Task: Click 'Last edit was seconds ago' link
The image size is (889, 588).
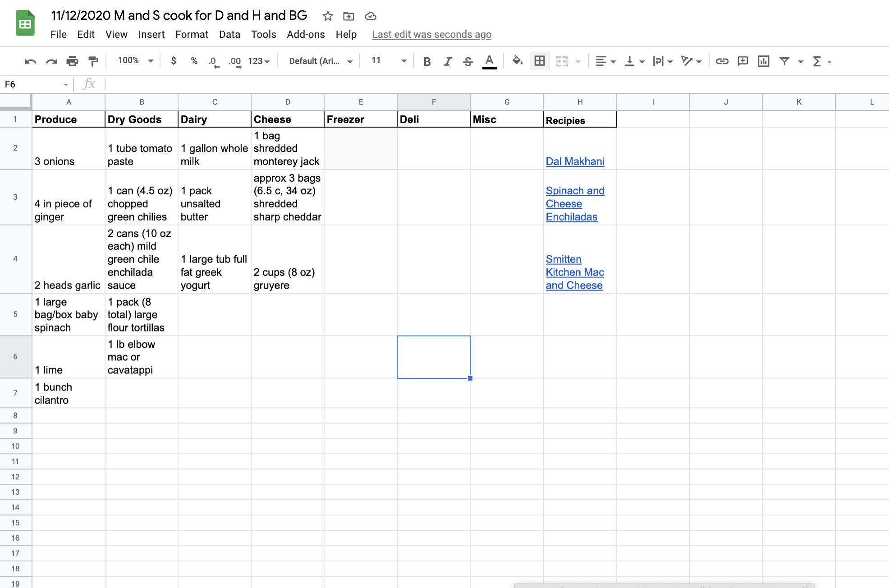Action: click(x=431, y=34)
